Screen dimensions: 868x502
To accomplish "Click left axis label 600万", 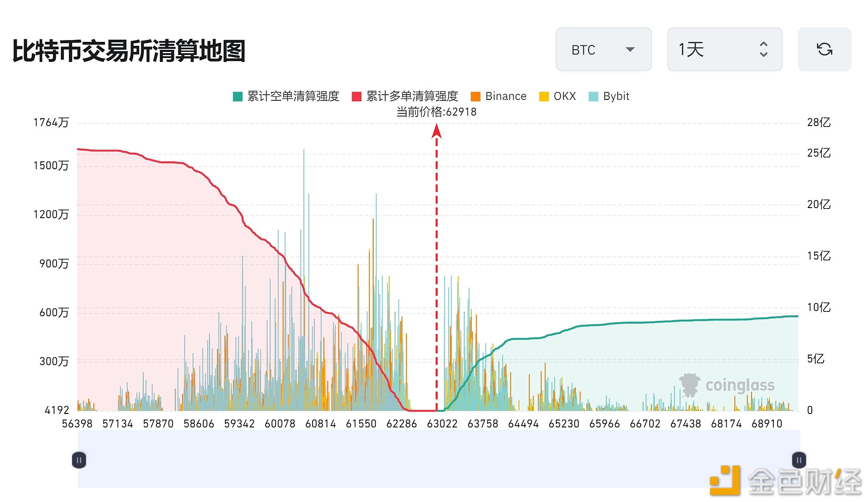I will [54, 313].
